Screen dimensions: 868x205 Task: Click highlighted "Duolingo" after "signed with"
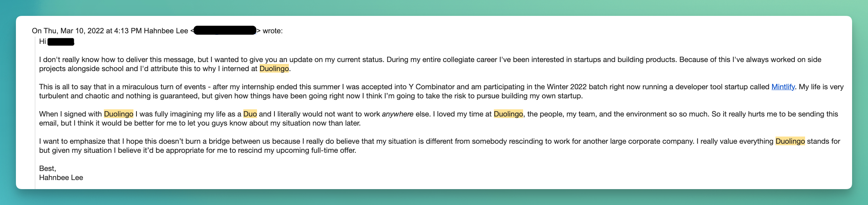(119, 114)
